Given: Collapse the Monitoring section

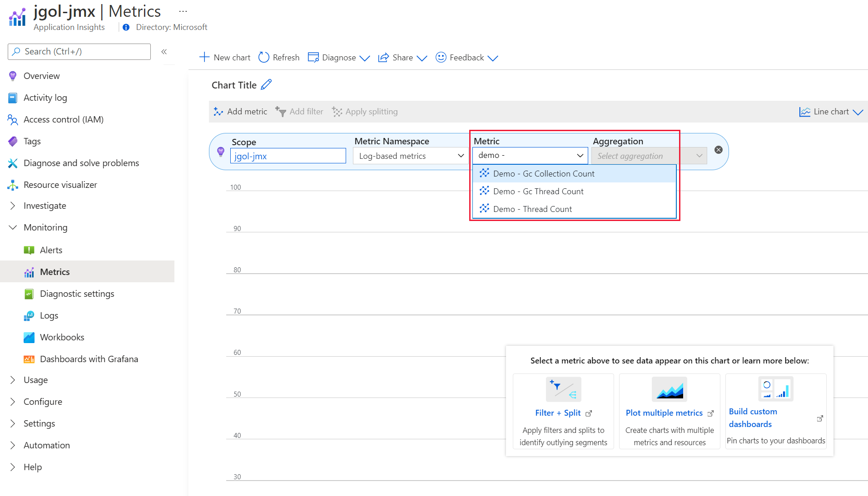Looking at the screenshot, I should [13, 227].
